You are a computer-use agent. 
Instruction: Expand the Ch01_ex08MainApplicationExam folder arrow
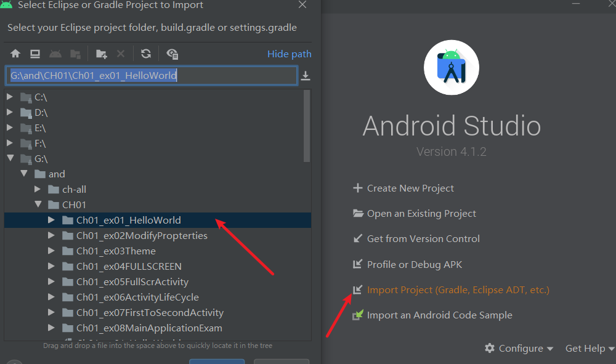52,328
